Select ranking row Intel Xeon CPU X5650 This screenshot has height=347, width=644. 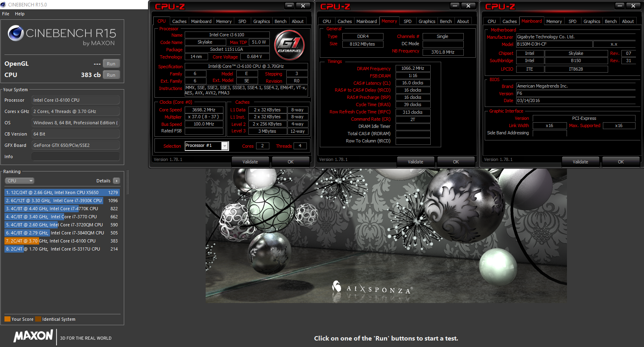pyautogui.click(x=62, y=192)
